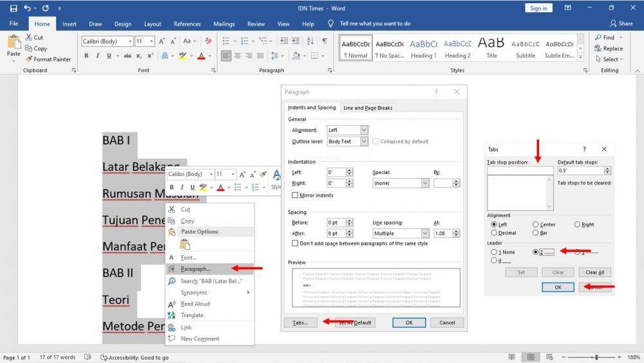The width and height of the screenshot is (644, 363).
Task: Show paragraph marks with pilcrow icon
Action: (x=325, y=41)
